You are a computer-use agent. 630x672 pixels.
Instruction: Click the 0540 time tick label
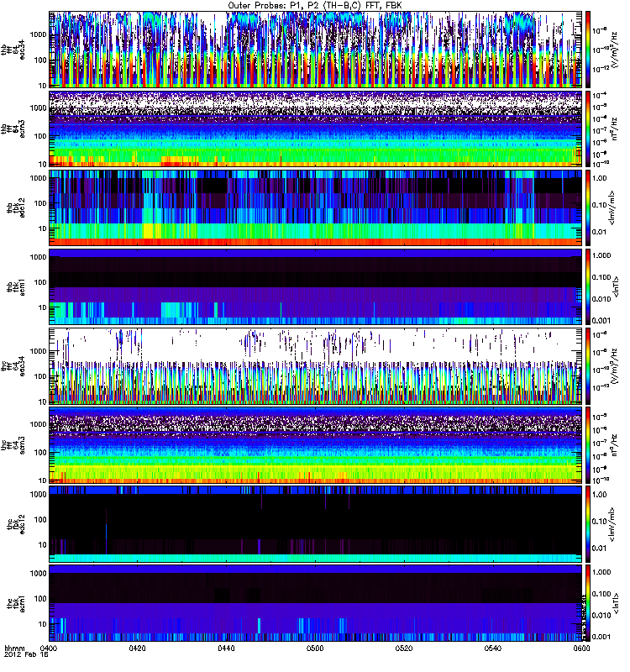click(493, 649)
